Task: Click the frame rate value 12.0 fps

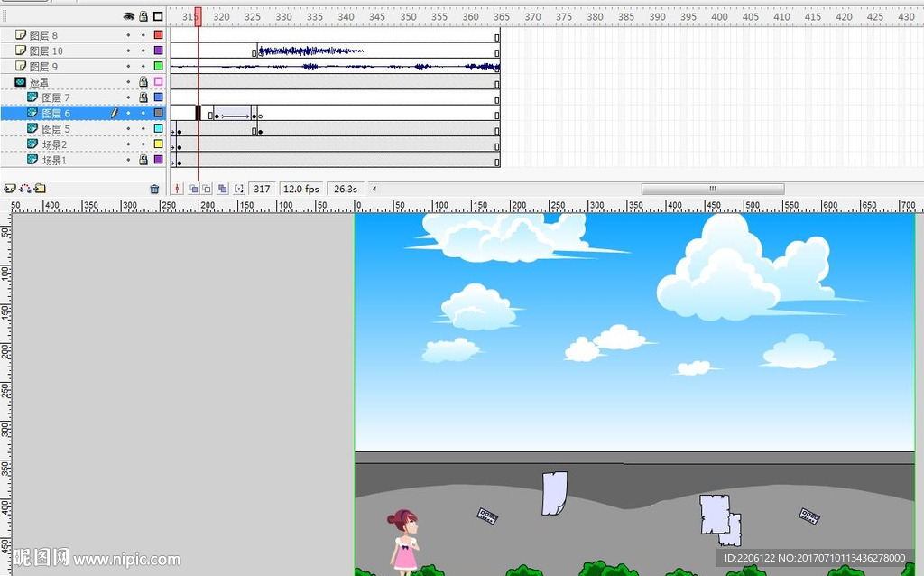Action: 301,189
